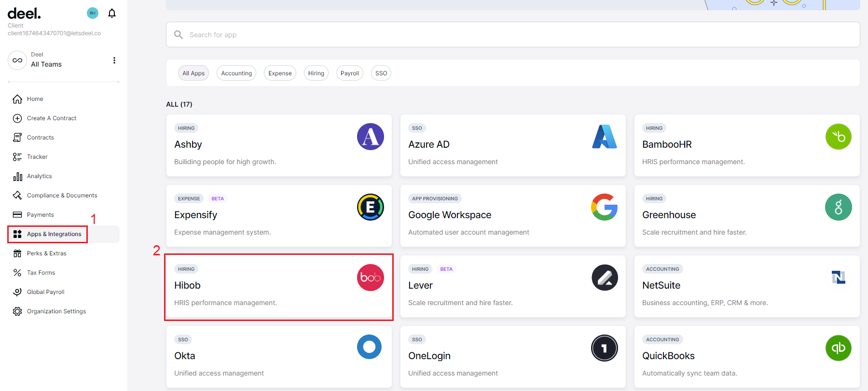Screen dimensions: 868x391
Task: Click the BambooHR logo
Action: click(x=839, y=137)
